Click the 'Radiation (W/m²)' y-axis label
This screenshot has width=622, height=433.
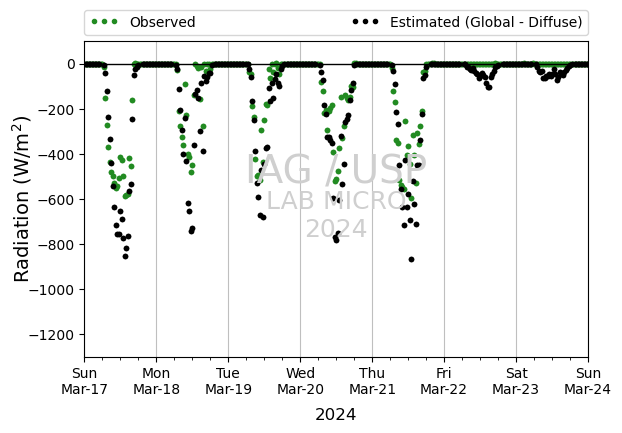[x=22, y=199]
